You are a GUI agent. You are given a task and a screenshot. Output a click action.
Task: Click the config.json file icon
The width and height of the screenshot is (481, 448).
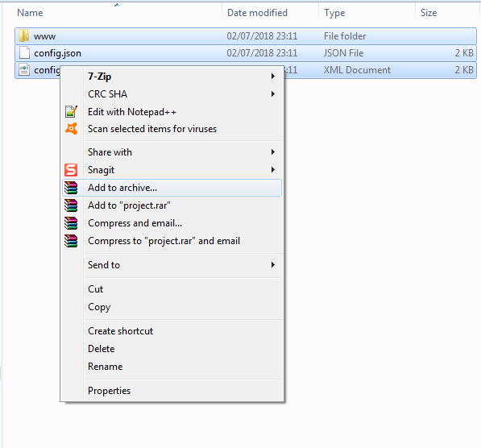click(24, 53)
